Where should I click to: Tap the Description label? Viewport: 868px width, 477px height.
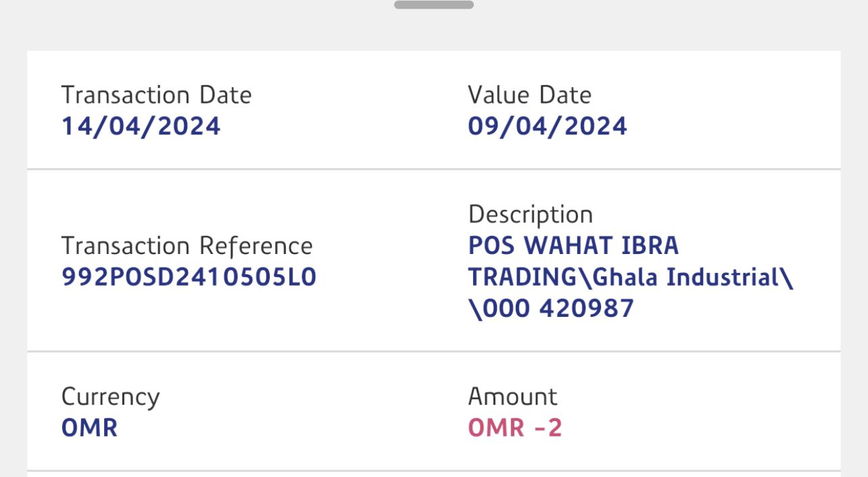tap(530, 215)
